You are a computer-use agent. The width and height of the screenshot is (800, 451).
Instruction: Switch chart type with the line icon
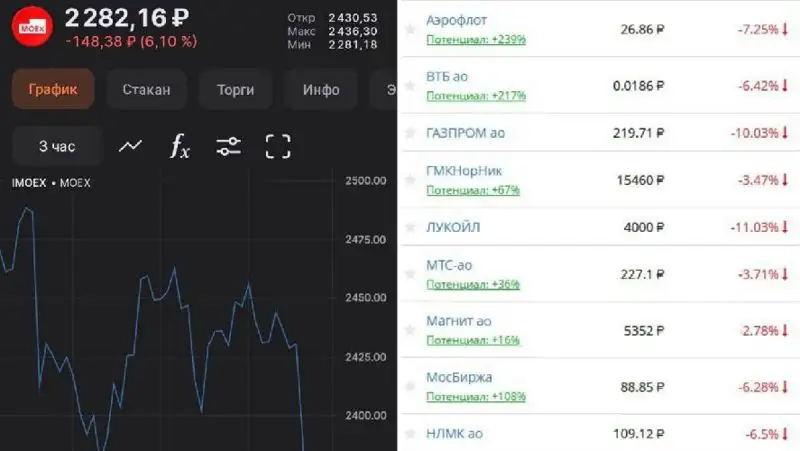pos(130,146)
